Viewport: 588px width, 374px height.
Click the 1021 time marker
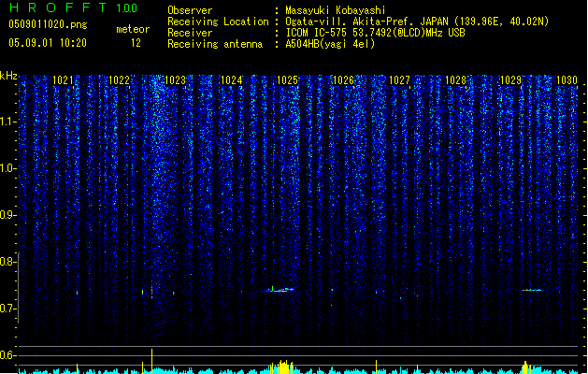click(x=63, y=80)
